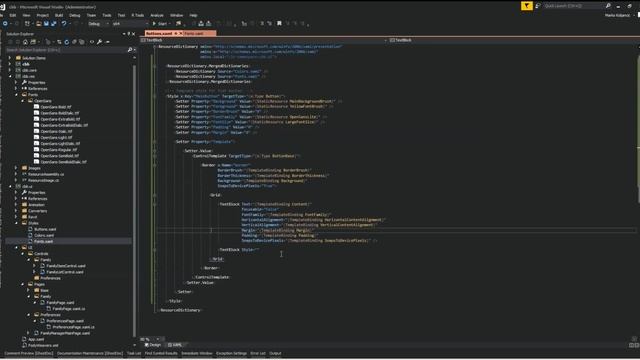Switch to the Fonts.xaml editor tab
Image resolution: width=640 pixels, height=360 pixels.
(194, 33)
